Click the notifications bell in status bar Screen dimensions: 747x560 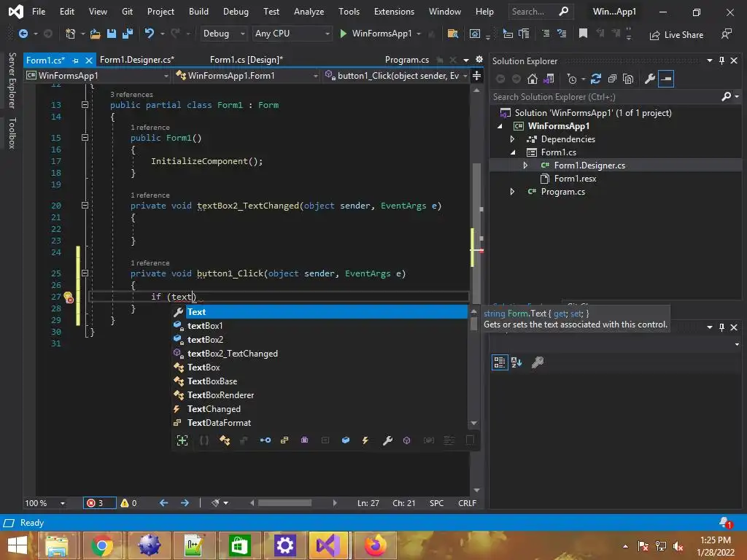[725, 523]
